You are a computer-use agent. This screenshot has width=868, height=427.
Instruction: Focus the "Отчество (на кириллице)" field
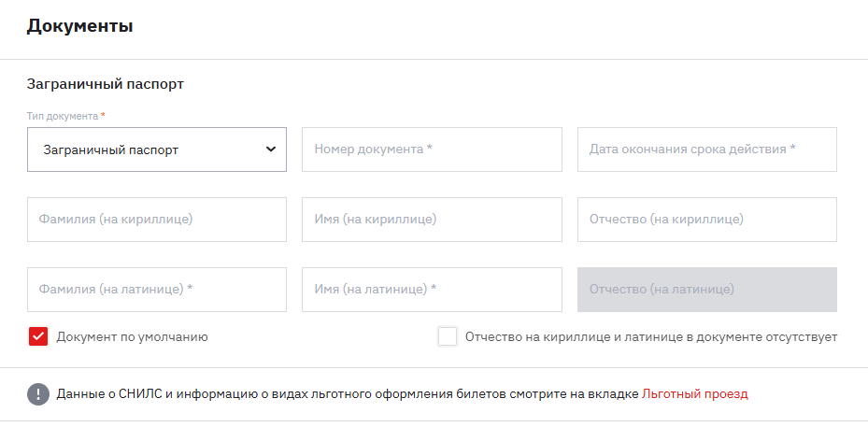[x=706, y=220]
